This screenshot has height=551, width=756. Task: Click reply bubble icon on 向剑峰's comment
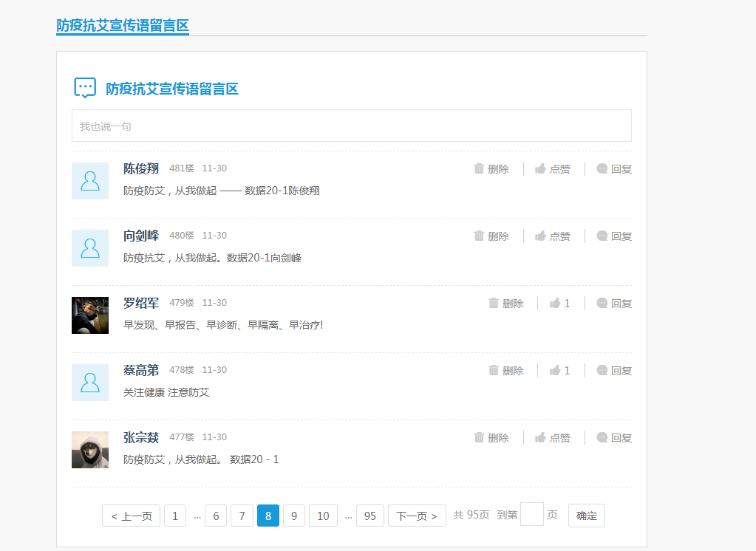click(602, 236)
